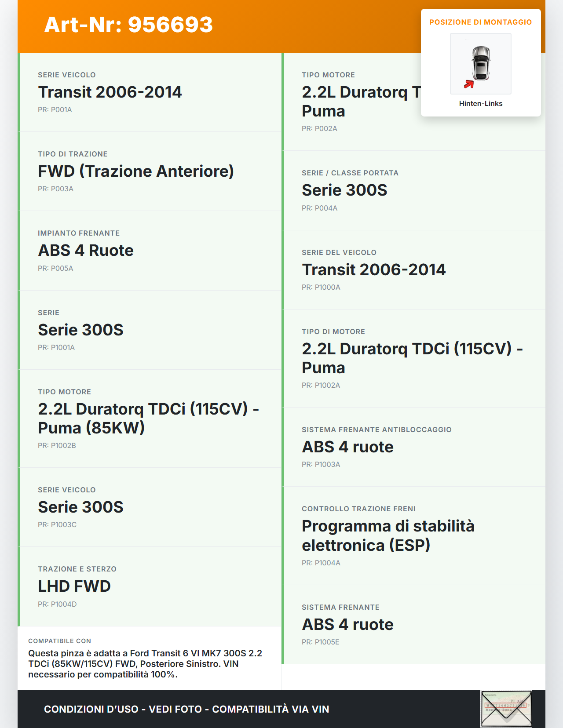
Task: Click the PR: P1005E code
Action: coord(320,642)
